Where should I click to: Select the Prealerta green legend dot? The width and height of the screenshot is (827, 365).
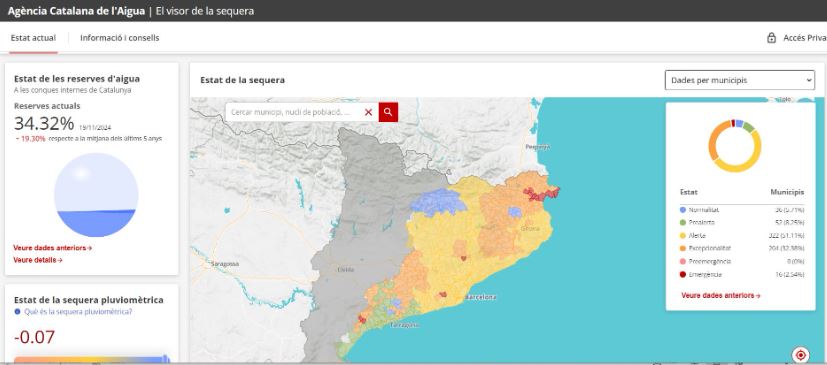683,223
